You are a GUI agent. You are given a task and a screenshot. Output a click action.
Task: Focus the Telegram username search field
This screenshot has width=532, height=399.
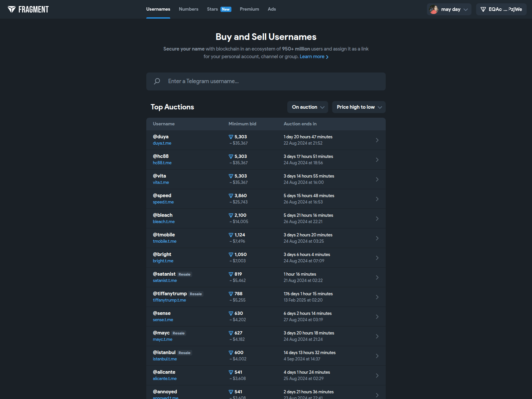coord(266,81)
